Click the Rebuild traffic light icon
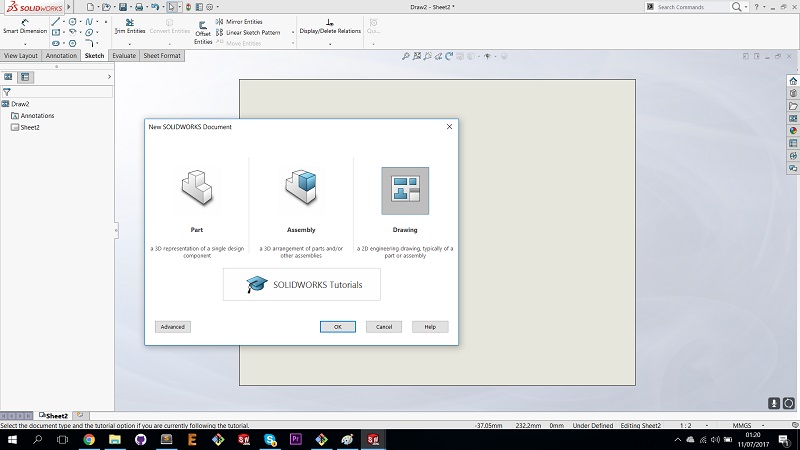Image resolution: width=800 pixels, height=450 pixels. pos(188,7)
